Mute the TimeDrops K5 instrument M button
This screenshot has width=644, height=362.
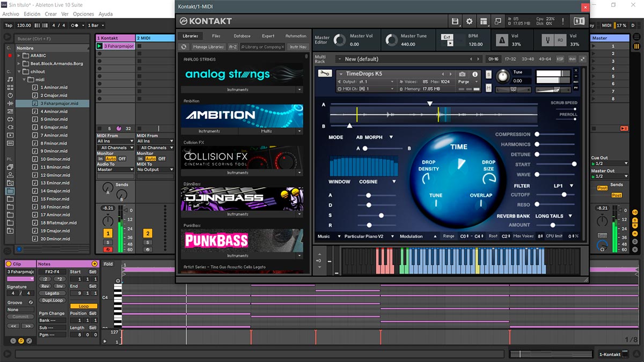pyautogui.click(x=489, y=88)
